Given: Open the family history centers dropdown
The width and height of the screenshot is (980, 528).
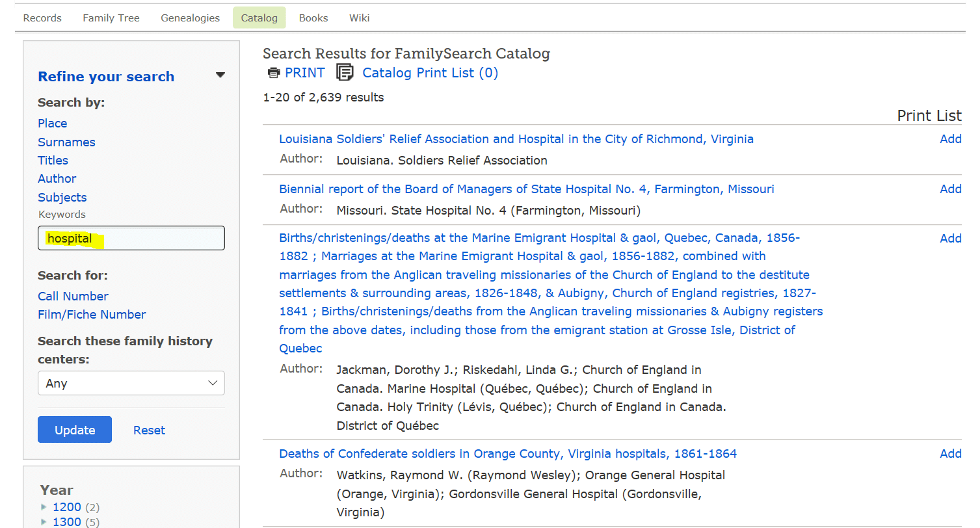Looking at the screenshot, I should [131, 383].
